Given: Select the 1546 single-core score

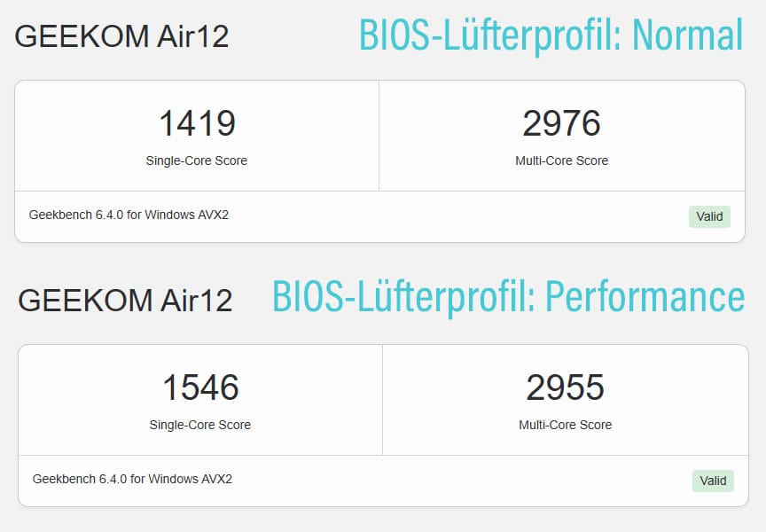Looking at the screenshot, I should [x=200, y=387].
